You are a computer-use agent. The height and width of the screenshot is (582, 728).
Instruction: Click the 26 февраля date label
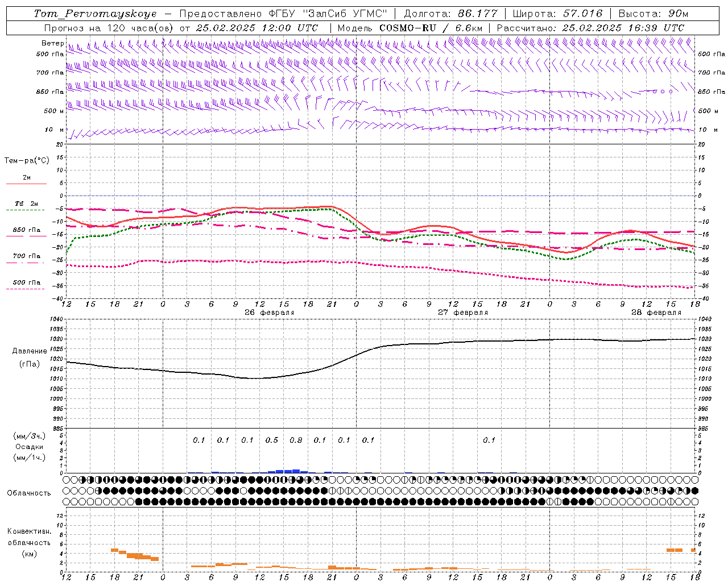pos(270,313)
